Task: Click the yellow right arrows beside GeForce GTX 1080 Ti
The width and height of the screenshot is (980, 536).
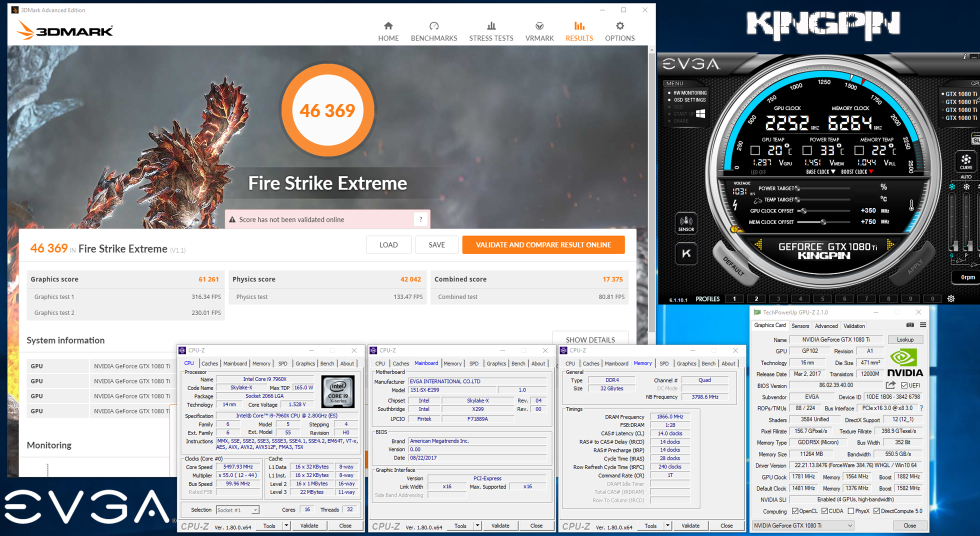Action: pos(890,244)
